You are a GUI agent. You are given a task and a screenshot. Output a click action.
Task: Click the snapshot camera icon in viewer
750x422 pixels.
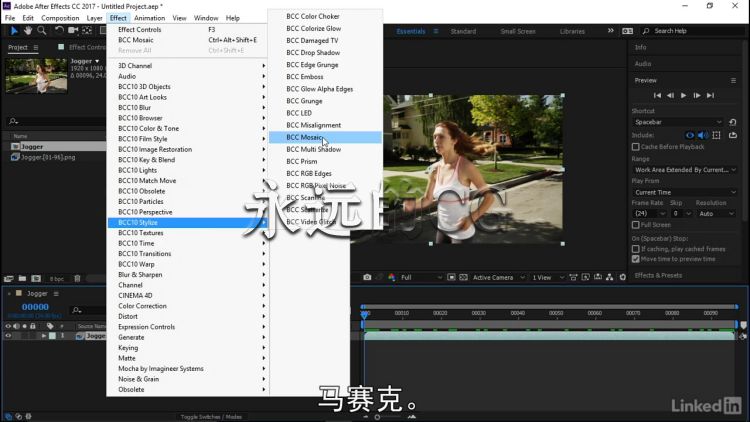pos(367,277)
